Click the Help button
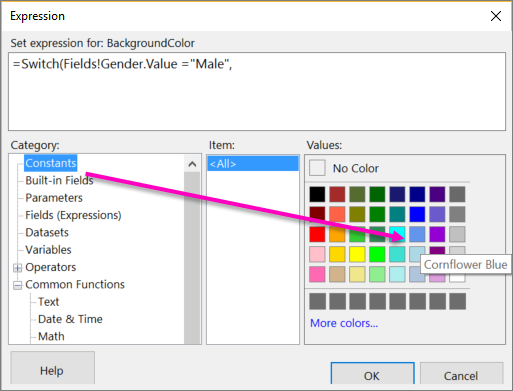This screenshot has height=391, width=513. click(x=52, y=368)
